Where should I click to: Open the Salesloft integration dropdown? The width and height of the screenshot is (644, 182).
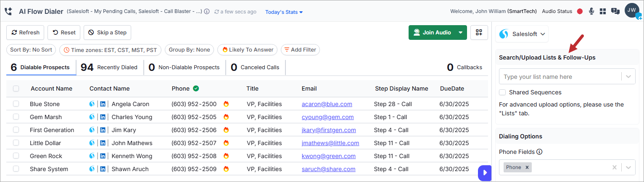[x=522, y=34]
